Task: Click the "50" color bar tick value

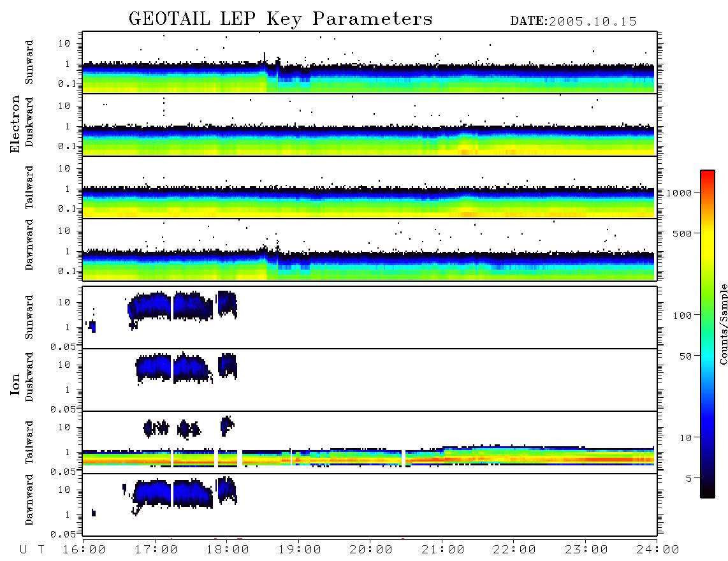Action: click(686, 356)
